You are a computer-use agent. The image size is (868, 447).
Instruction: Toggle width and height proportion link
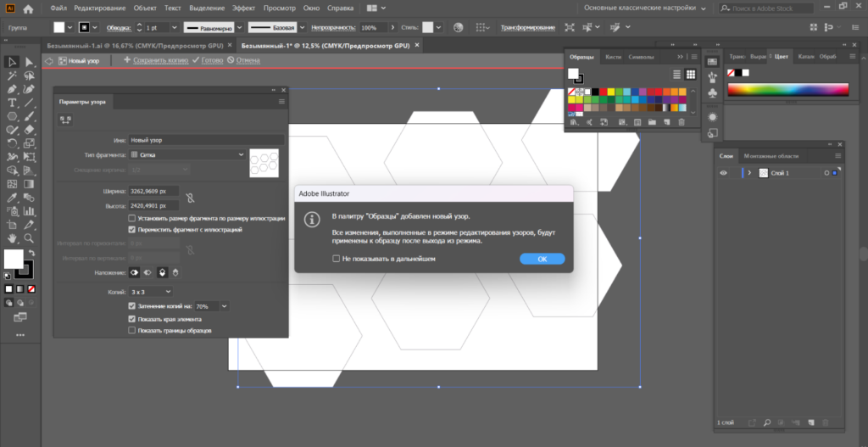(190, 198)
